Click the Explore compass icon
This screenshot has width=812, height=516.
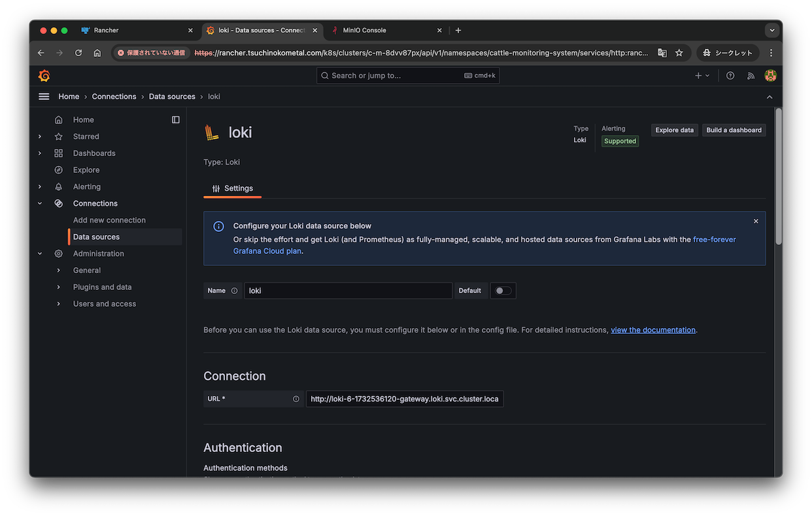tap(59, 170)
